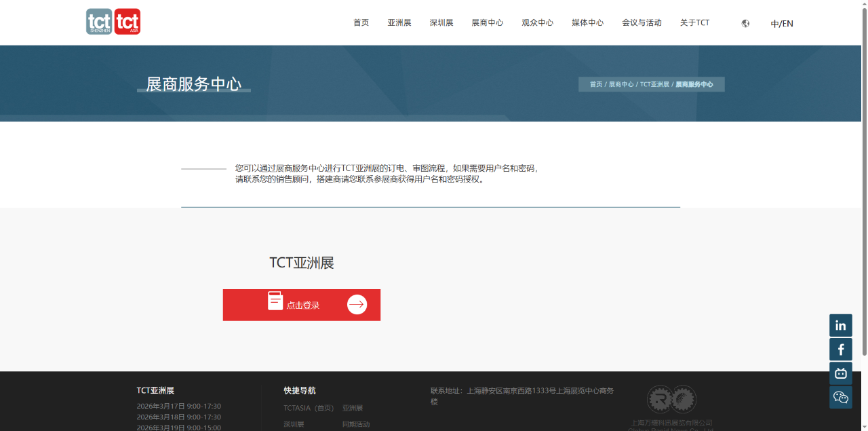
Task: Open the WeChat social icon
Action: coord(840,397)
